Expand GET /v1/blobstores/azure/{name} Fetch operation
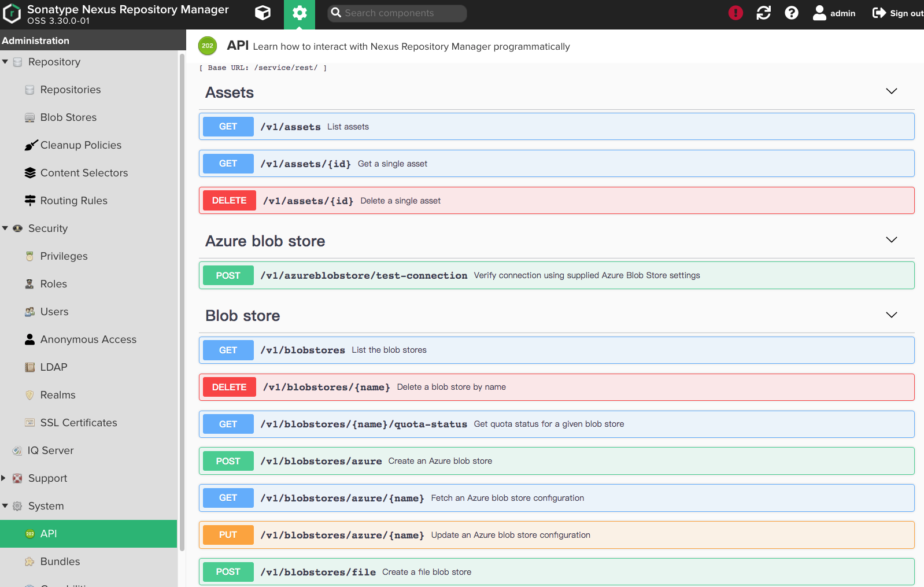The width and height of the screenshot is (924, 587). [557, 498]
